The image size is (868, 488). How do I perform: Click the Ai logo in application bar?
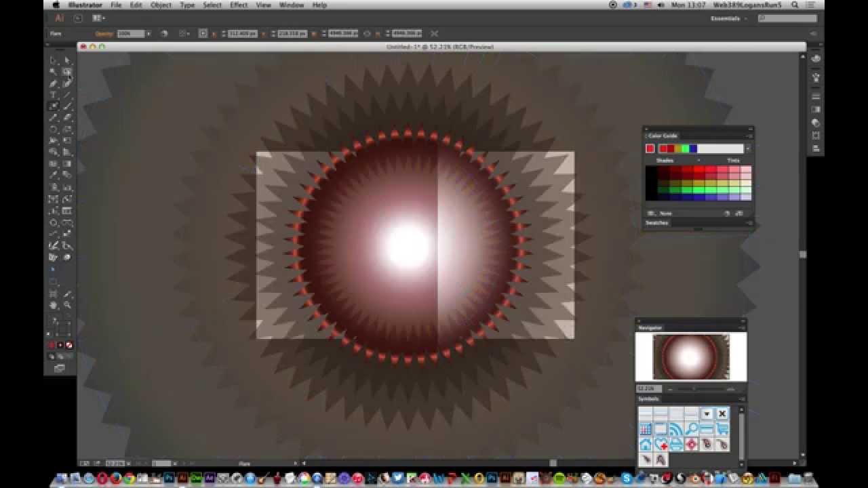click(x=59, y=18)
